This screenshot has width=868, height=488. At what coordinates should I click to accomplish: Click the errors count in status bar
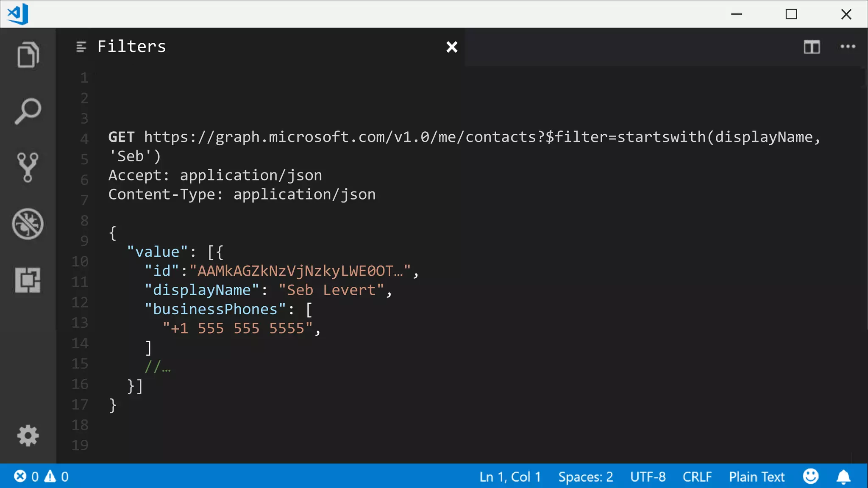point(26,477)
